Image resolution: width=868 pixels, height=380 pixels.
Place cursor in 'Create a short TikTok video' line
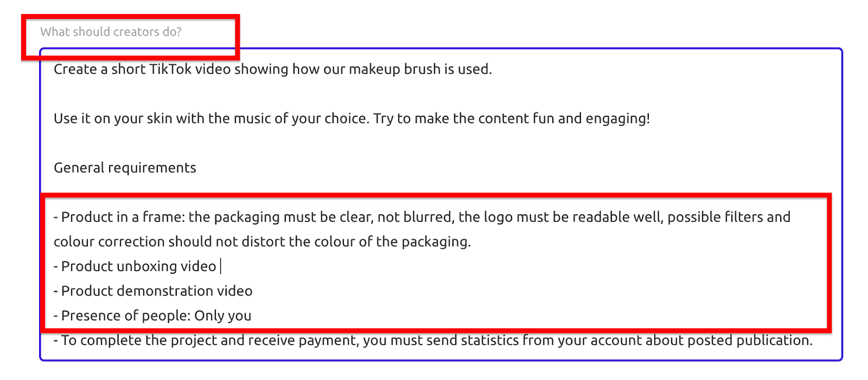(x=273, y=69)
